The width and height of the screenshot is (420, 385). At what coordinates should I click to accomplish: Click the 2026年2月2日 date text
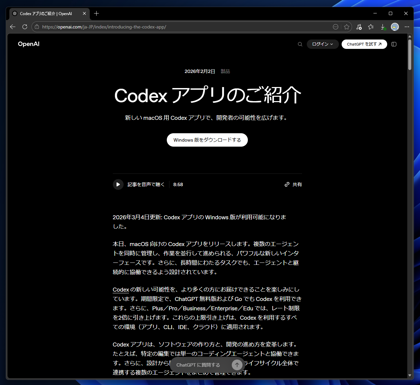[200, 71]
